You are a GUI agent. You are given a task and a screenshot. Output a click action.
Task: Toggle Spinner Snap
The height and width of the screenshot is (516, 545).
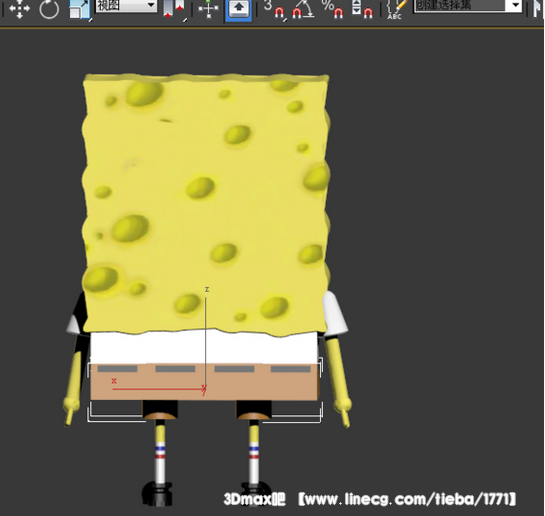coord(362,9)
